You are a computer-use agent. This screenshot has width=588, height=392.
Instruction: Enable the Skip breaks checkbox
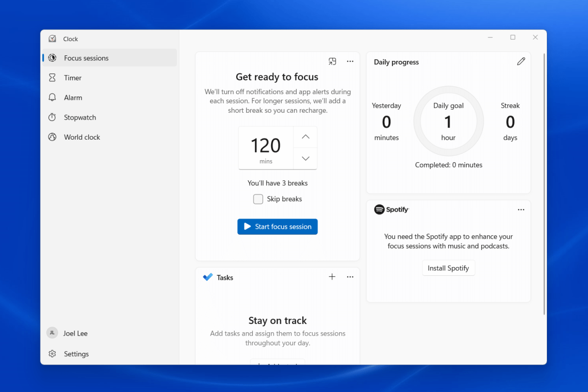tap(258, 199)
